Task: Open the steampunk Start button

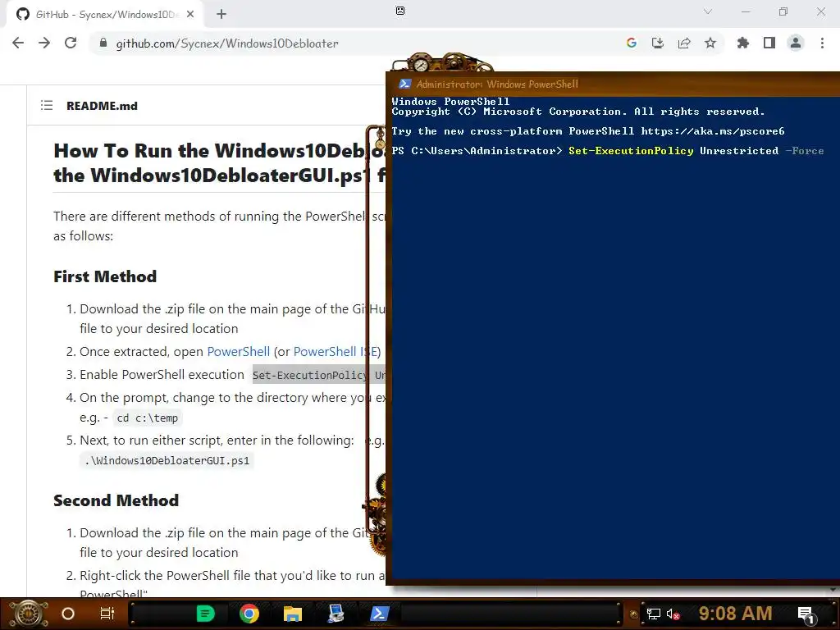Action: (30, 614)
